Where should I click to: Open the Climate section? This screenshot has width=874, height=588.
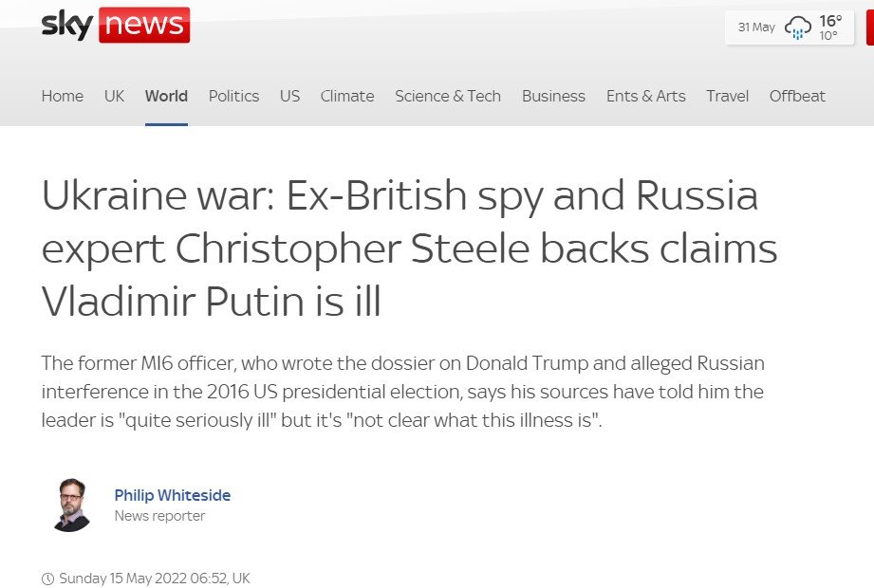click(x=347, y=96)
